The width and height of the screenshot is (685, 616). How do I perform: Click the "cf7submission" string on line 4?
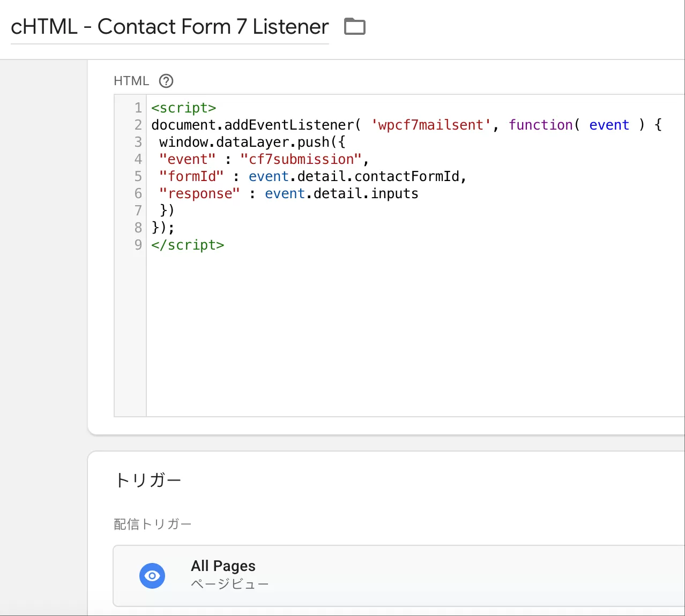pyautogui.click(x=301, y=159)
